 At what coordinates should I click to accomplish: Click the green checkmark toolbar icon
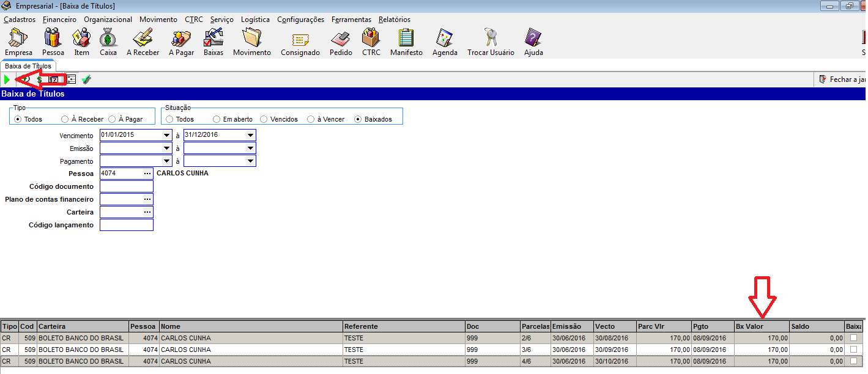coord(86,79)
